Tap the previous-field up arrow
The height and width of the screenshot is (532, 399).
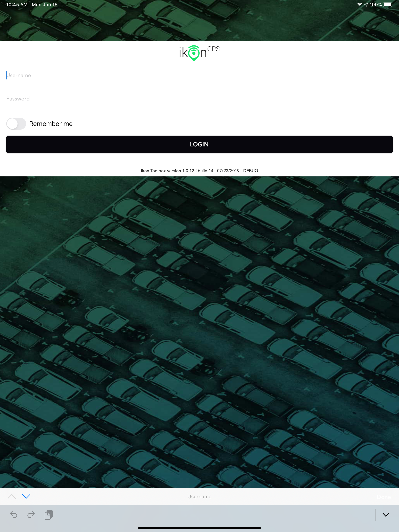tap(12, 496)
